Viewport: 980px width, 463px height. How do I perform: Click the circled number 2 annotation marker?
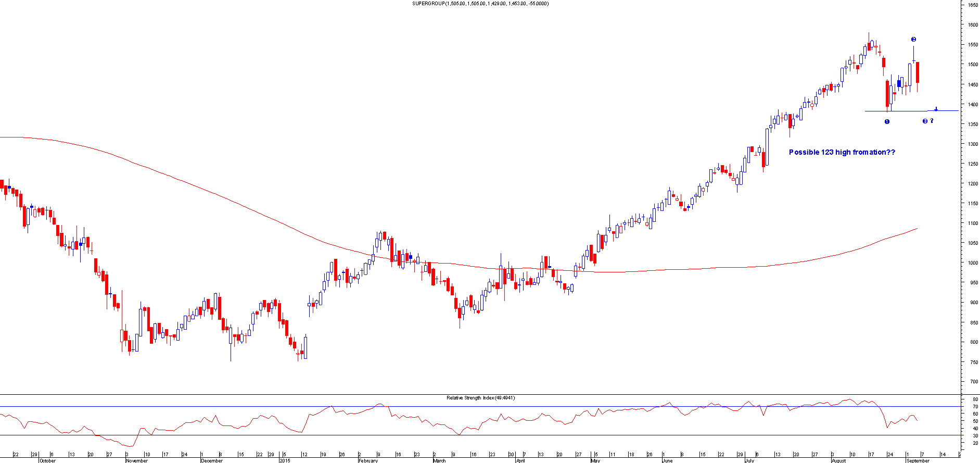(x=913, y=40)
